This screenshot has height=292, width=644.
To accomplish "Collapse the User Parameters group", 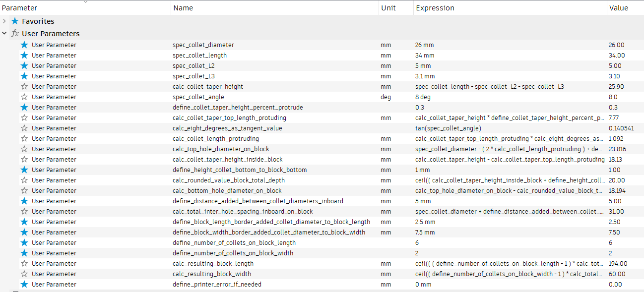I will pyautogui.click(x=4, y=34).
